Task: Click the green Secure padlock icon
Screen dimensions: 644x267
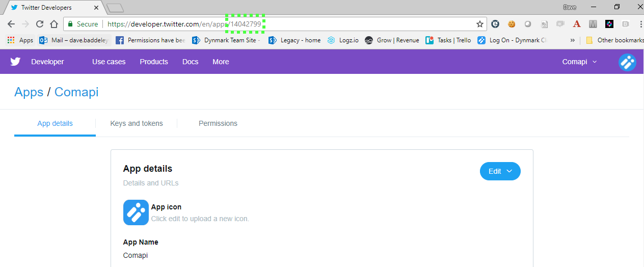Action: 70,24
